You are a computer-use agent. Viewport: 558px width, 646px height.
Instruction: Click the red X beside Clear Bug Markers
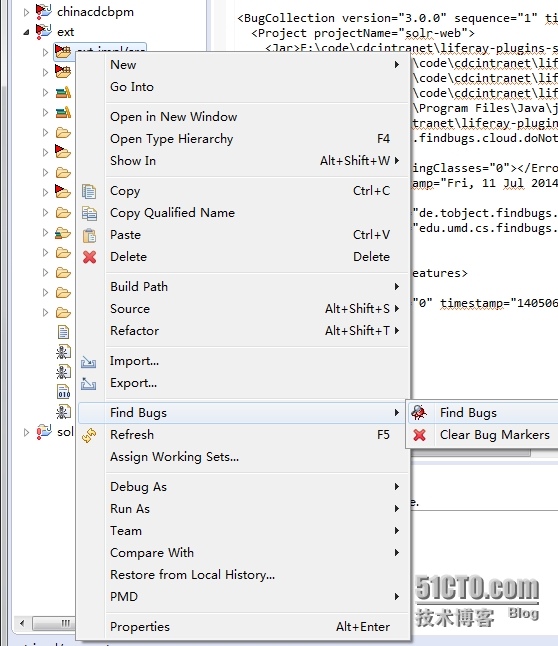coord(420,435)
